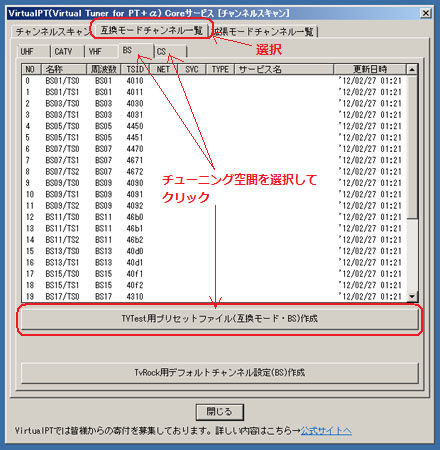Click TSID value 40d0

click(135, 251)
